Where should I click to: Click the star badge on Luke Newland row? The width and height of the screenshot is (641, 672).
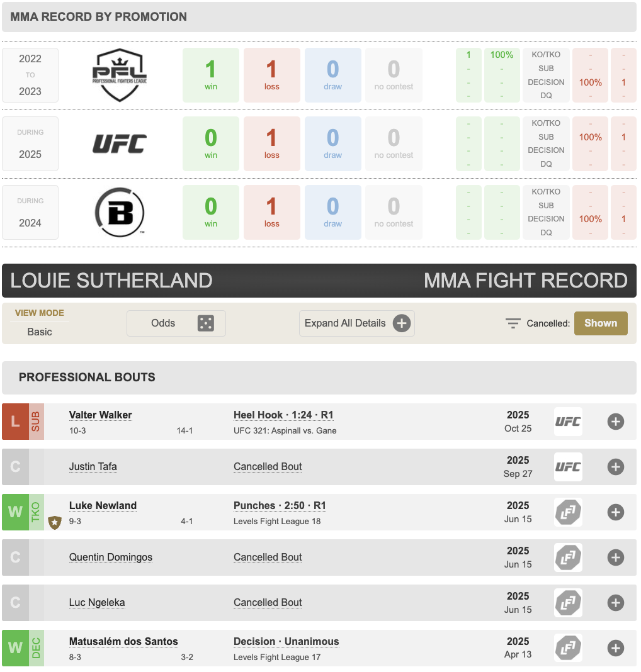[55, 522]
